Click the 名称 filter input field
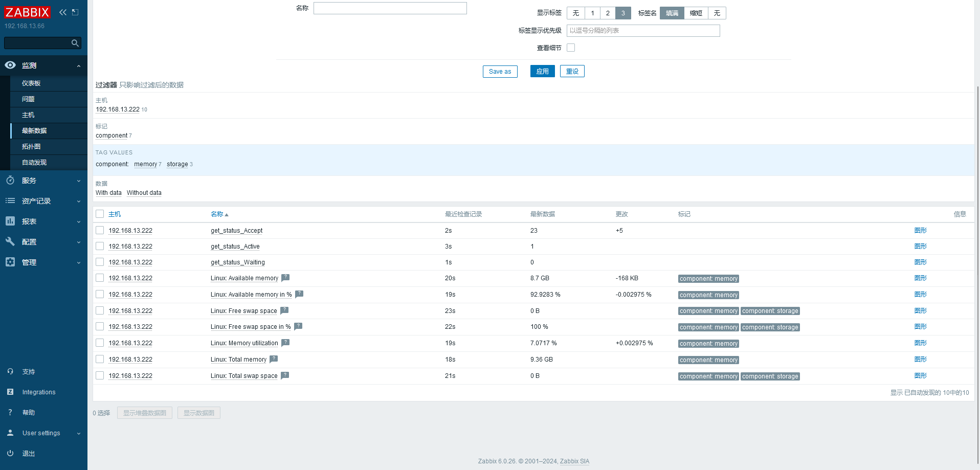 [390, 8]
